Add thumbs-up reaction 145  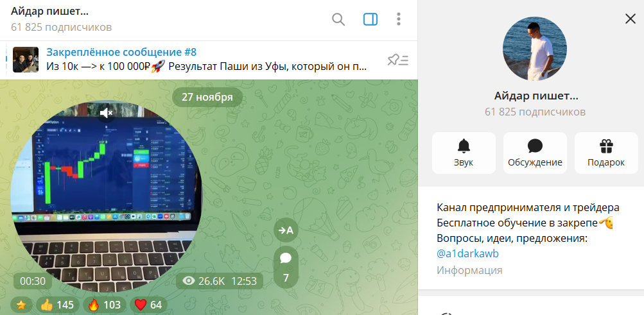(58, 305)
